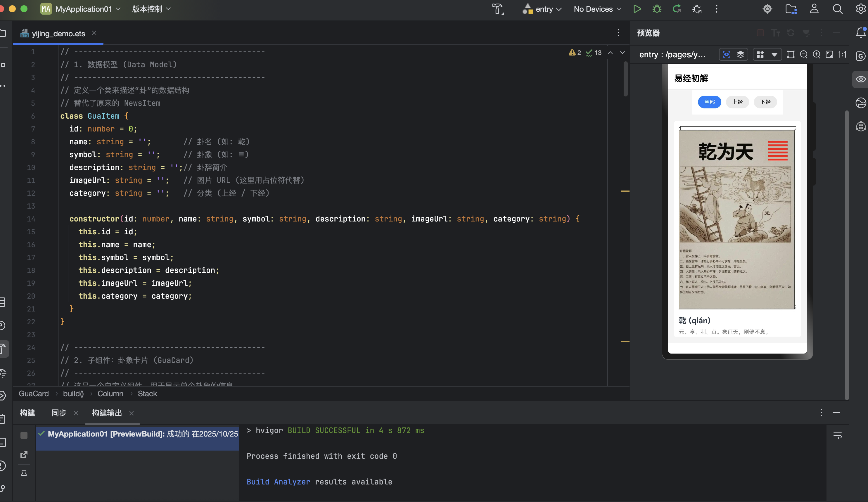Click the green Run button in the top toolbar
Viewport: 868px width, 502px height.
click(x=637, y=9)
